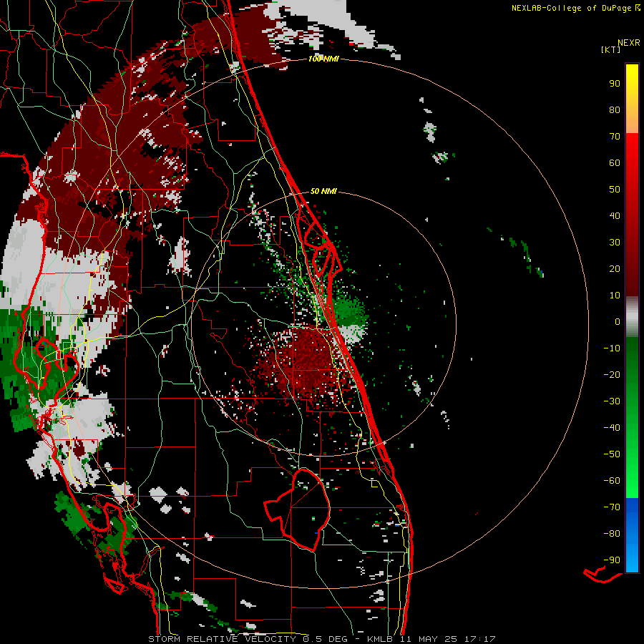This screenshot has width=644, height=644.
Task: Click the -10 value on velocity scale
Action: tap(612, 348)
